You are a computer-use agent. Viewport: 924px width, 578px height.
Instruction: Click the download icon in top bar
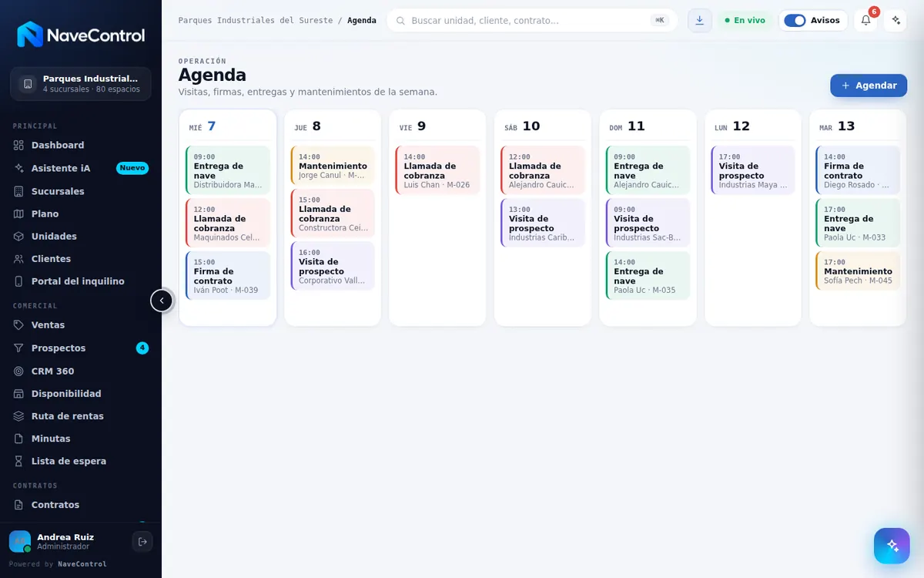pos(699,20)
